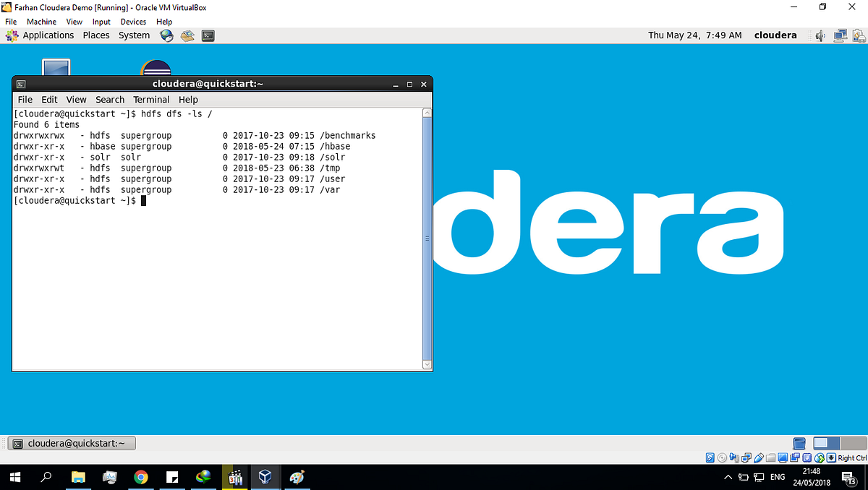Open GNOME Applications menu

(x=48, y=35)
